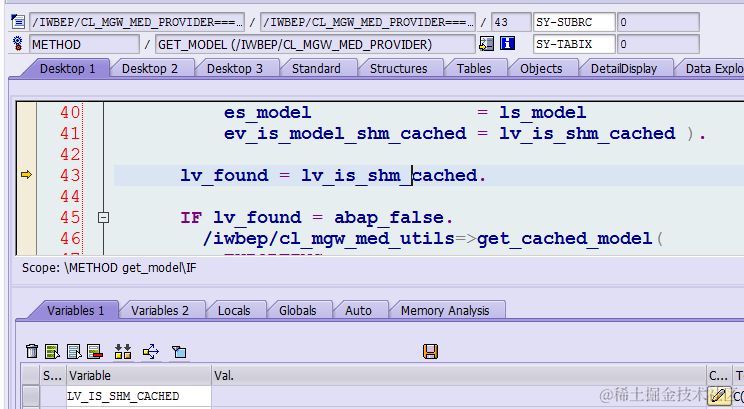Click the list icon with red bar

(x=95, y=351)
